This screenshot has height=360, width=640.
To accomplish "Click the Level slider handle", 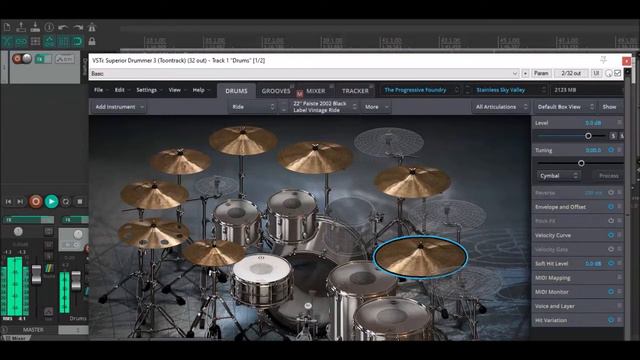I will coord(588,136).
